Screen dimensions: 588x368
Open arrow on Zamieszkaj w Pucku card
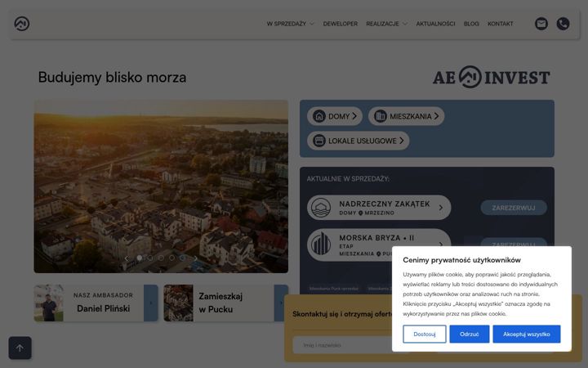coord(281,303)
